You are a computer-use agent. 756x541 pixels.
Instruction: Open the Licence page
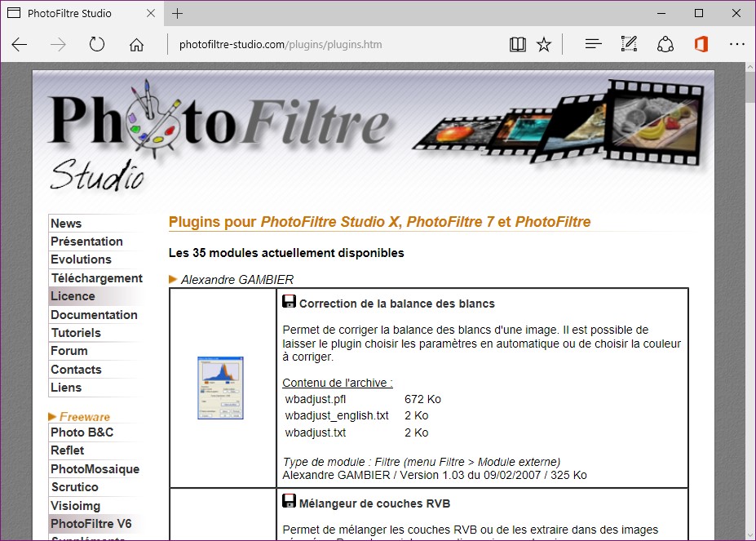[73, 296]
